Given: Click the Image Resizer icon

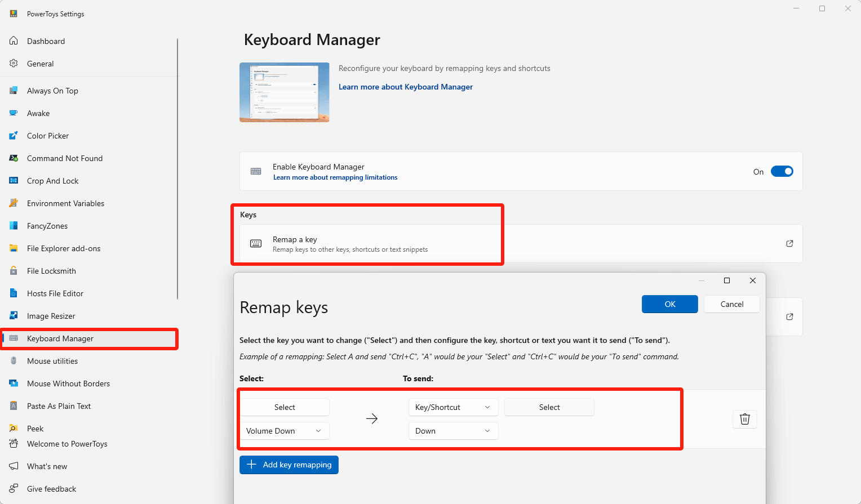Looking at the screenshot, I should [14, 316].
